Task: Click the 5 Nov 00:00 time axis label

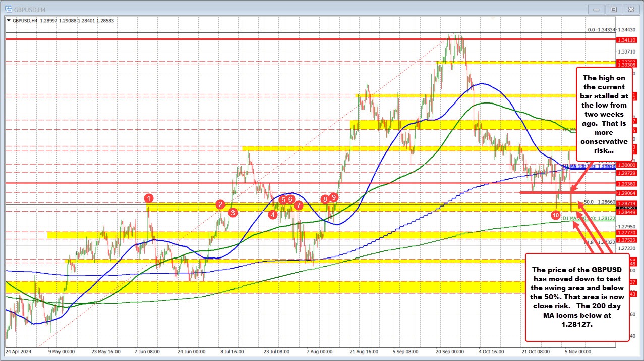Action: pyautogui.click(x=577, y=352)
